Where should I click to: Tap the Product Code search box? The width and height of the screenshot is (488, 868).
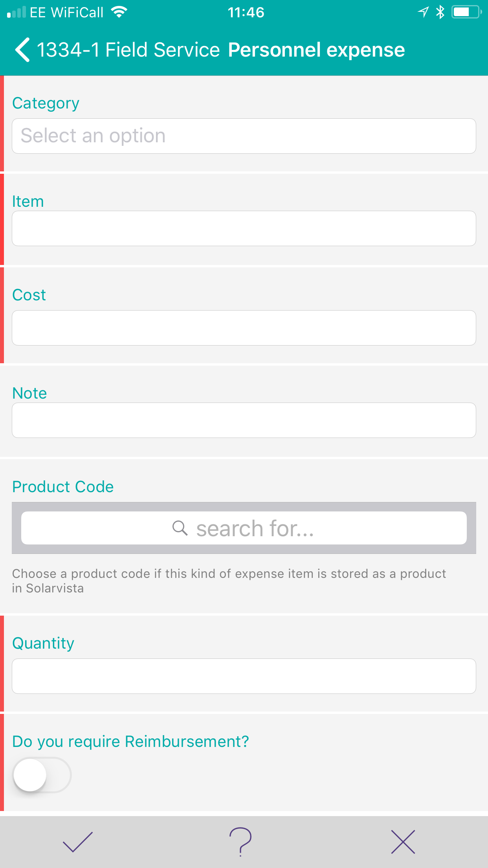coord(244,528)
